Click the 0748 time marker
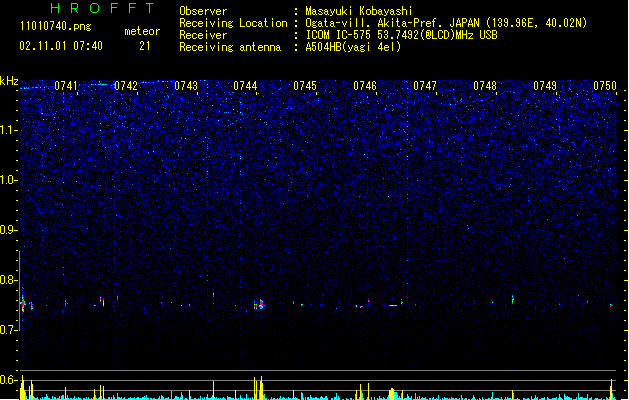This screenshot has height=400, width=629. [x=485, y=86]
